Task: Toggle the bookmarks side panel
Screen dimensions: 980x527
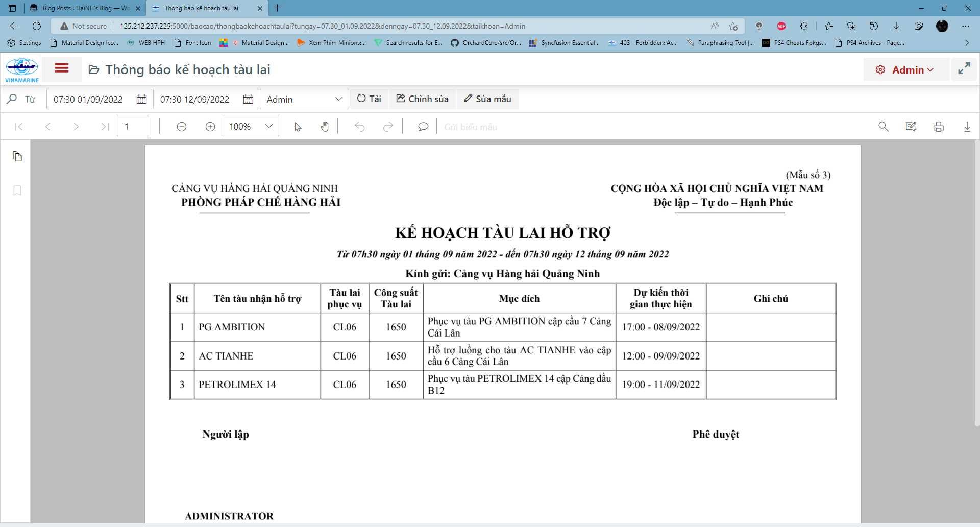Action: click(x=17, y=190)
